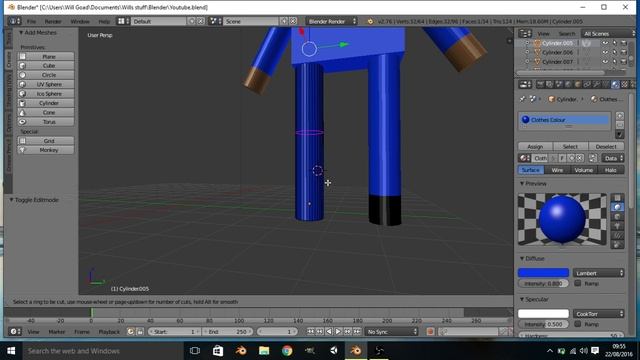Viewport: 640px width, 360px height.
Task: Toggle selectability of Cylinder.005
Action: (615, 43)
